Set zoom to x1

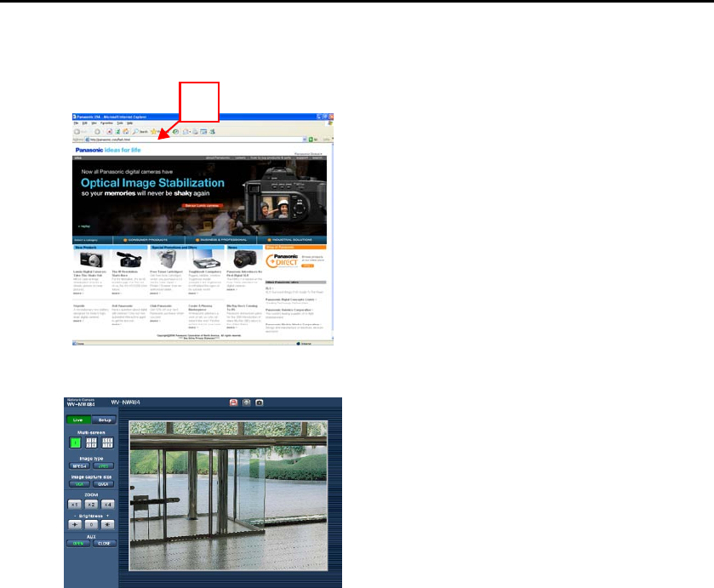[75, 505]
